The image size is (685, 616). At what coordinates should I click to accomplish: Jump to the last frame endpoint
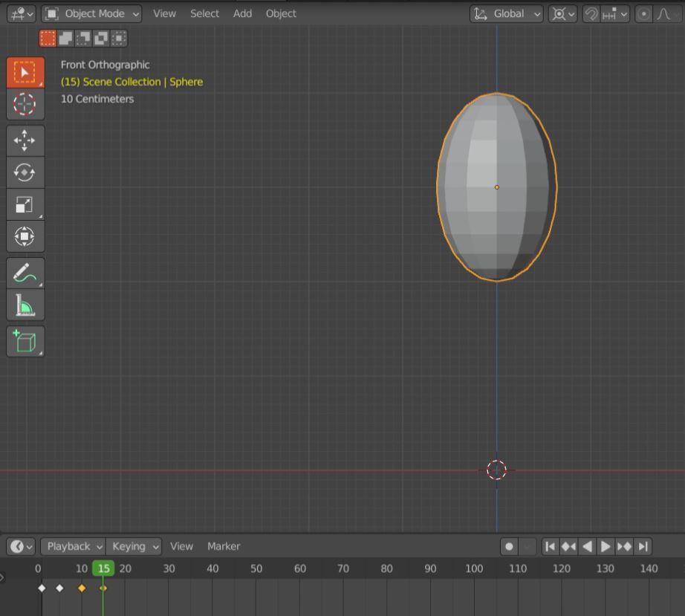pos(643,547)
